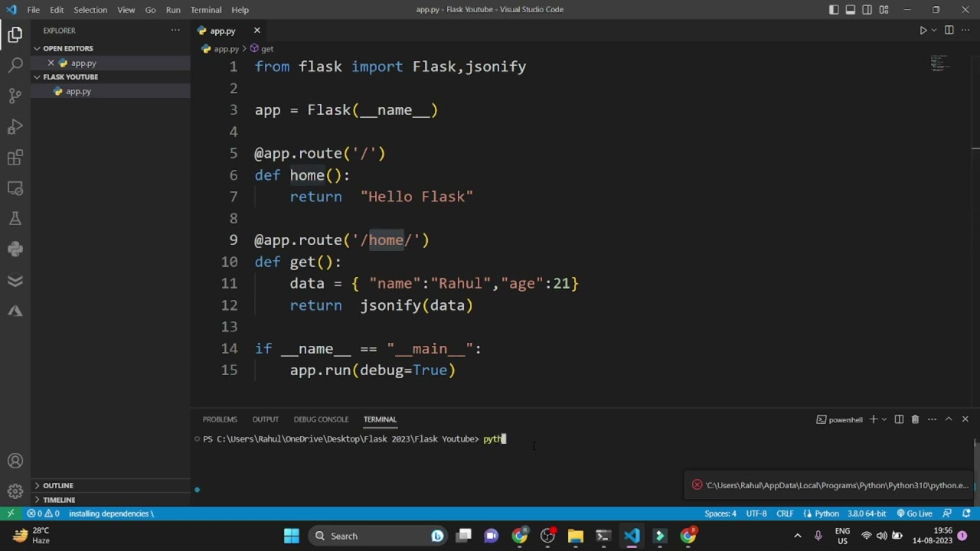Close the app.py editor tab

[257, 31]
